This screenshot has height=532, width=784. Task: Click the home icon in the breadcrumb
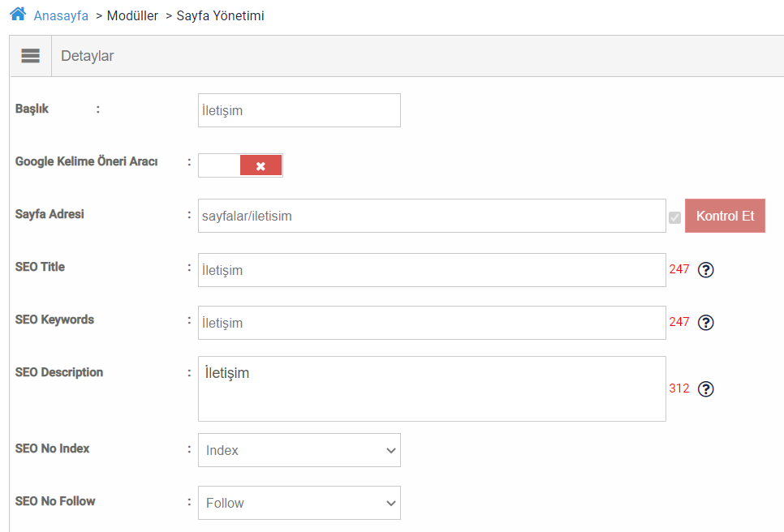coord(18,15)
